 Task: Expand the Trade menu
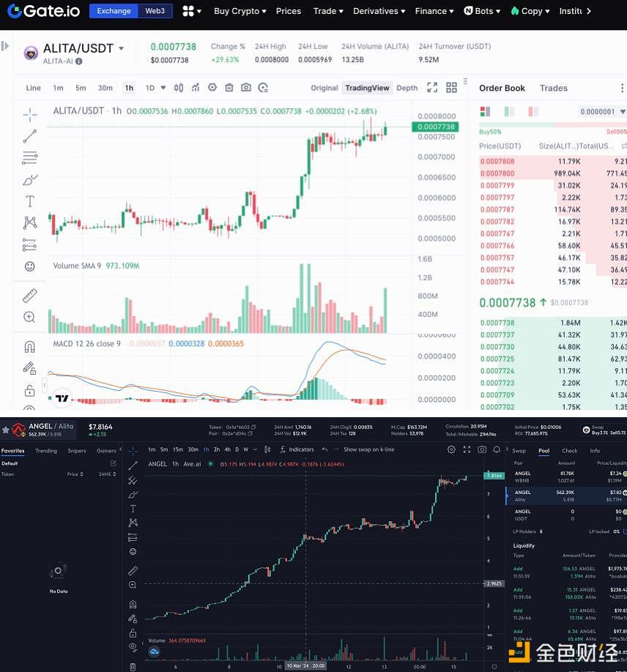(x=328, y=11)
